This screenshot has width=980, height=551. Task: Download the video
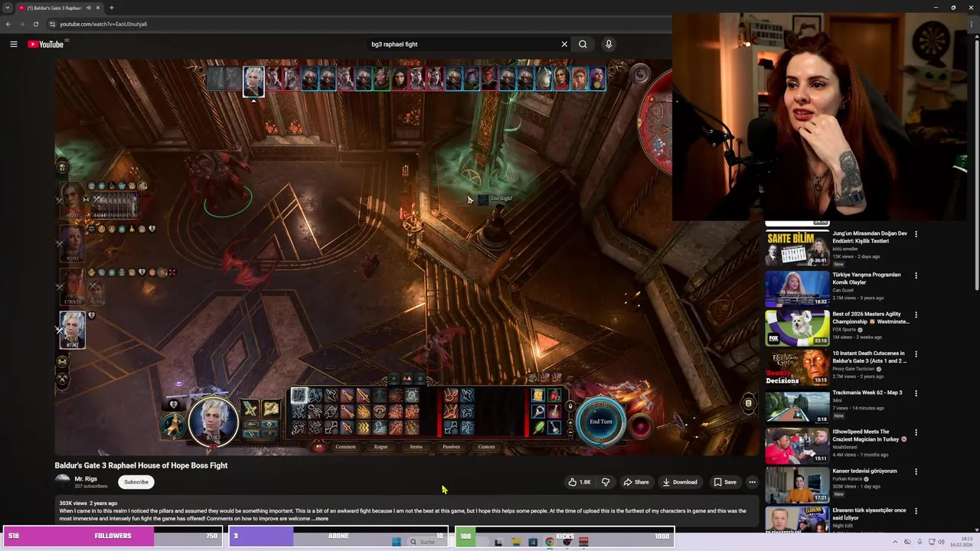(x=680, y=482)
